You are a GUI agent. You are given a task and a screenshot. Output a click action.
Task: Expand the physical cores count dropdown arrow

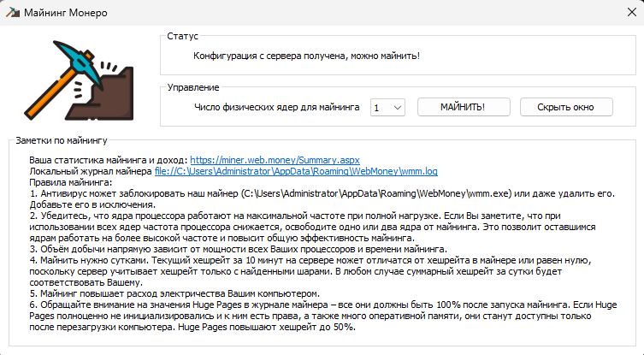(x=397, y=107)
